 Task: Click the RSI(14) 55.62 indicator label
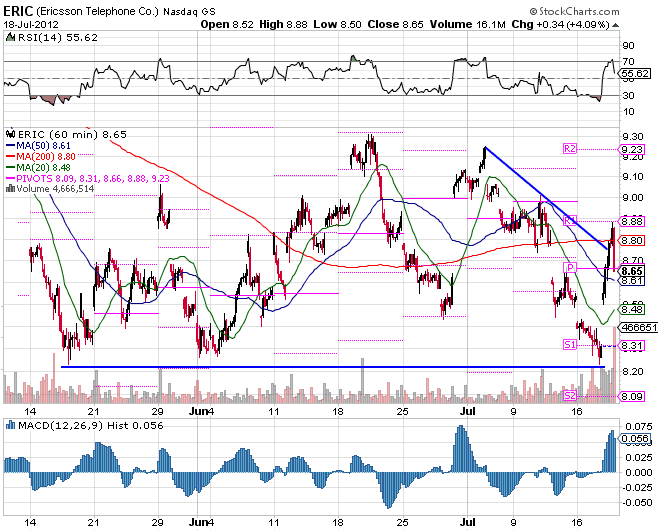coord(58,38)
